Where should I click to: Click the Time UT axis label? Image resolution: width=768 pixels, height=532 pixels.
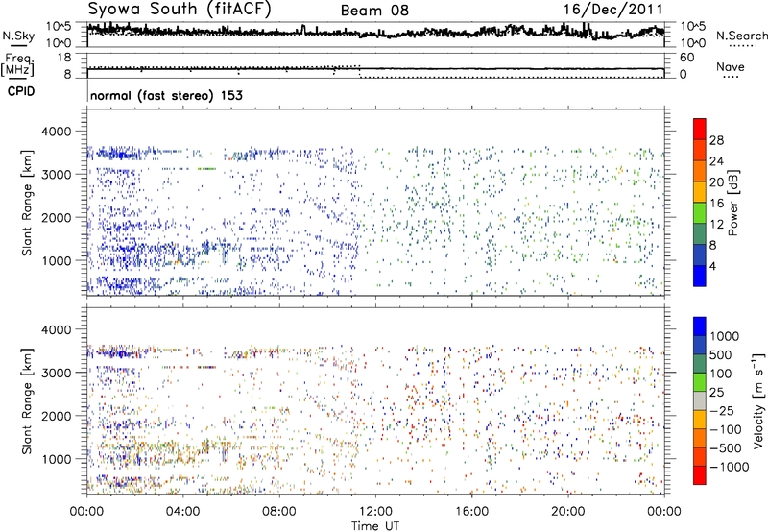(x=375, y=526)
